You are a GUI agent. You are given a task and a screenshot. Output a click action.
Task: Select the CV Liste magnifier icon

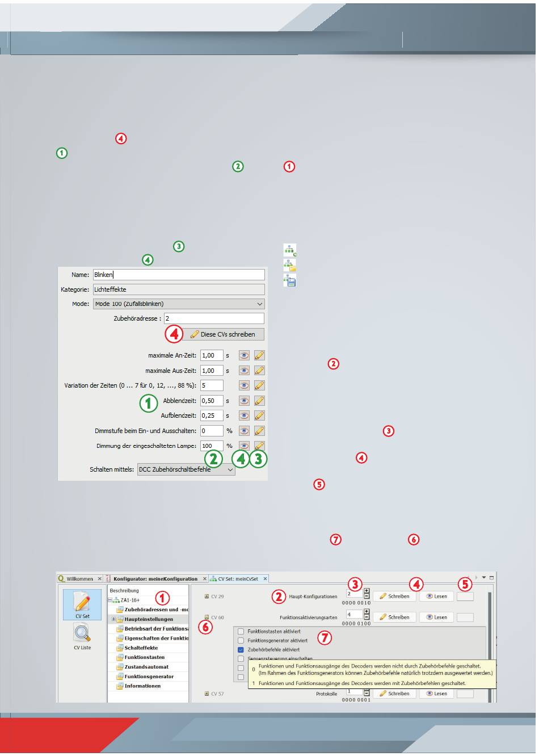(x=82, y=636)
